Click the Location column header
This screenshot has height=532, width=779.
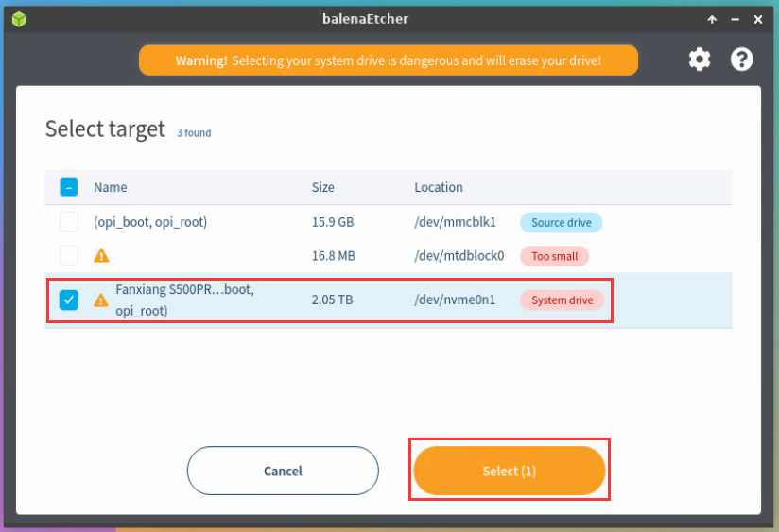[439, 187]
